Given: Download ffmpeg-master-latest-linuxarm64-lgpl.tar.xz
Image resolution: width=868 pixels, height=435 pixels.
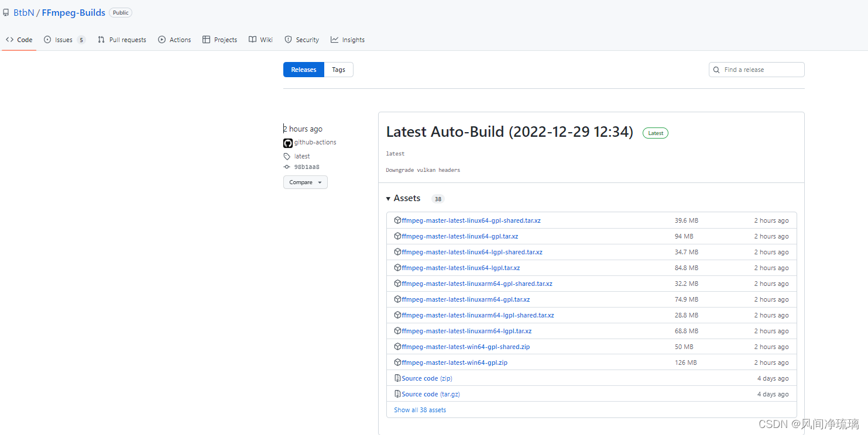Looking at the screenshot, I should click(466, 331).
